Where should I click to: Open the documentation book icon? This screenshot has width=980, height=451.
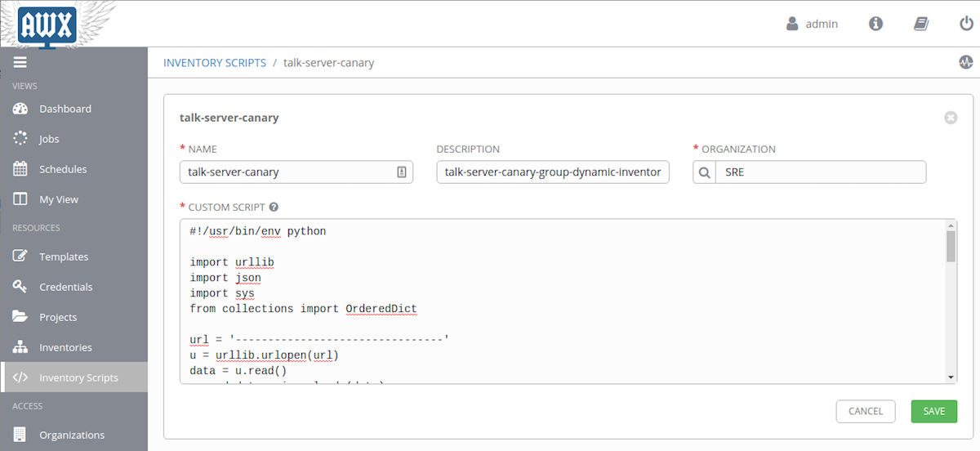(921, 24)
